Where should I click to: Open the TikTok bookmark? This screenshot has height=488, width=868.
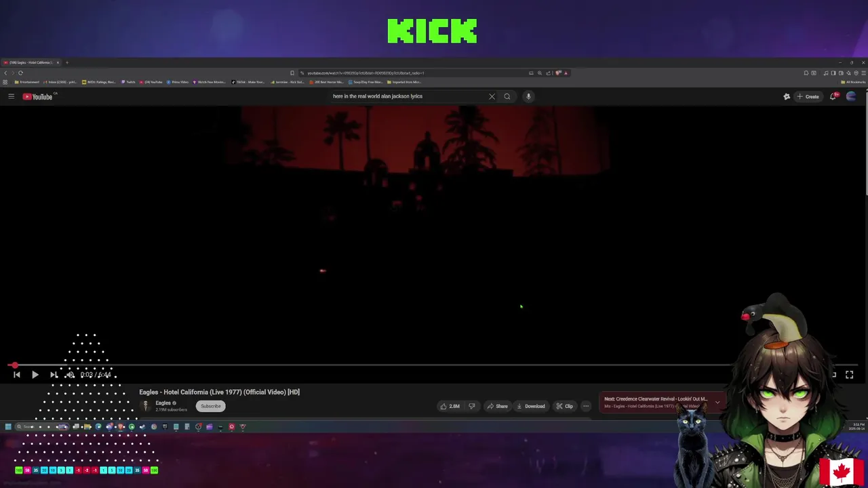coord(248,82)
